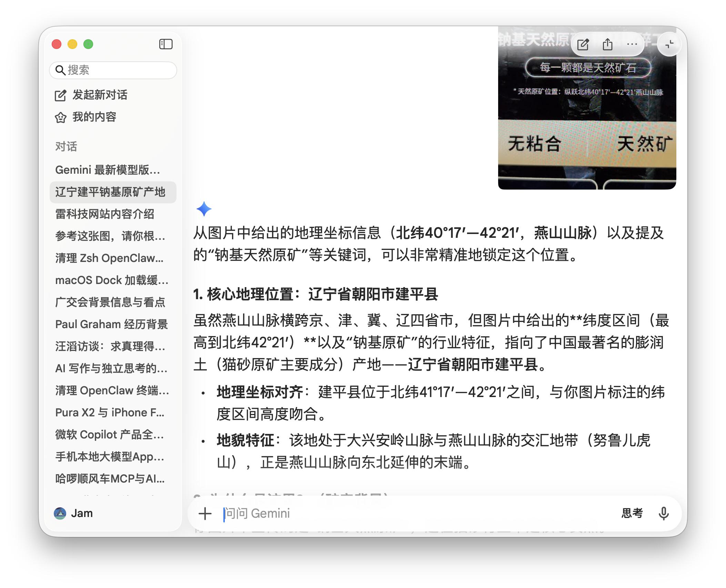Open the macOS Dock 加载缓 conversation
The height and width of the screenshot is (588, 726).
111,280
